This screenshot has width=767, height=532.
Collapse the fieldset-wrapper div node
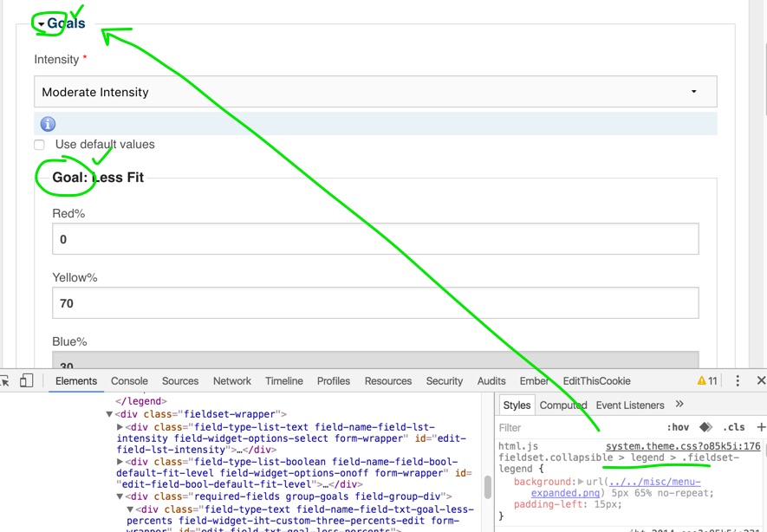(x=109, y=415)
